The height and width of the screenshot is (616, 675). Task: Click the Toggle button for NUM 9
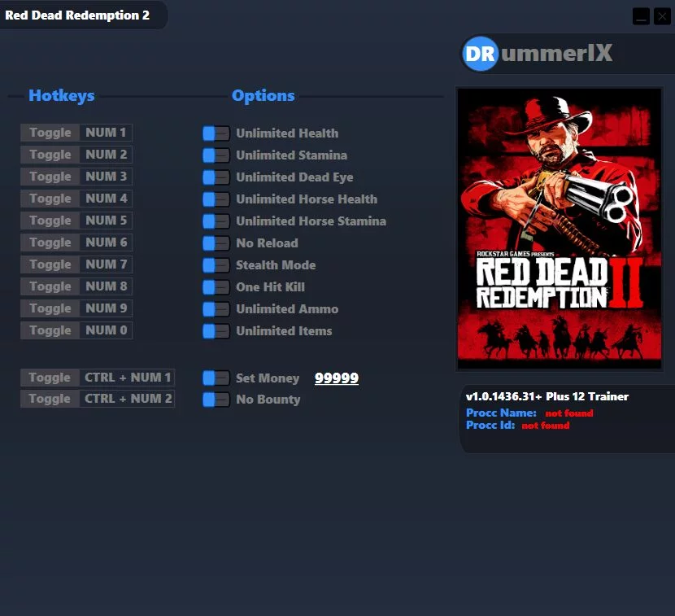click(50, 308)
